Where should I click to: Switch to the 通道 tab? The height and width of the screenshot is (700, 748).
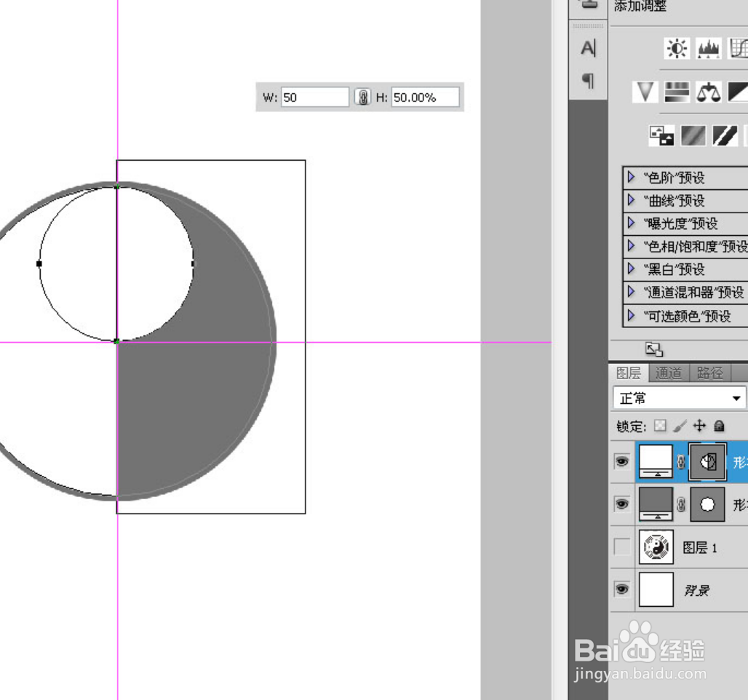pos(669,373)
